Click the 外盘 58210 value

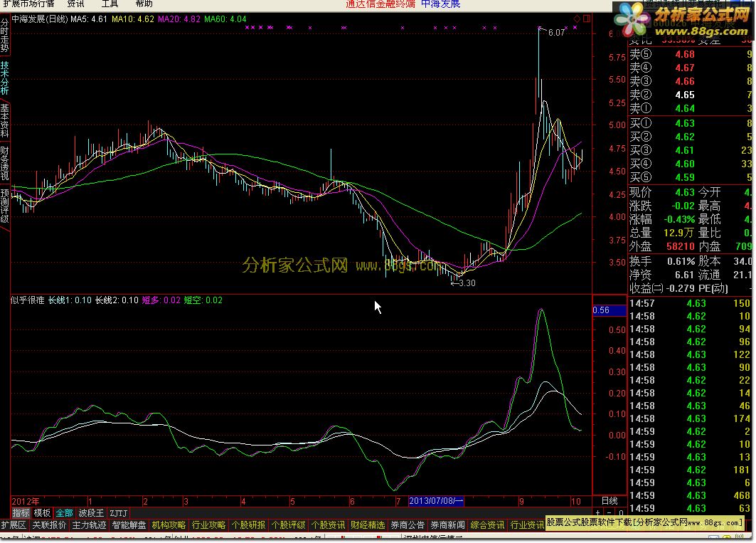[681, 246]
